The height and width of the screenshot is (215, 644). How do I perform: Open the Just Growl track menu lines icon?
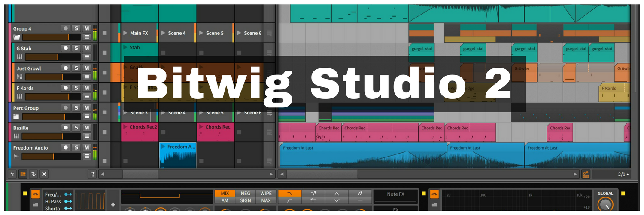86,77
